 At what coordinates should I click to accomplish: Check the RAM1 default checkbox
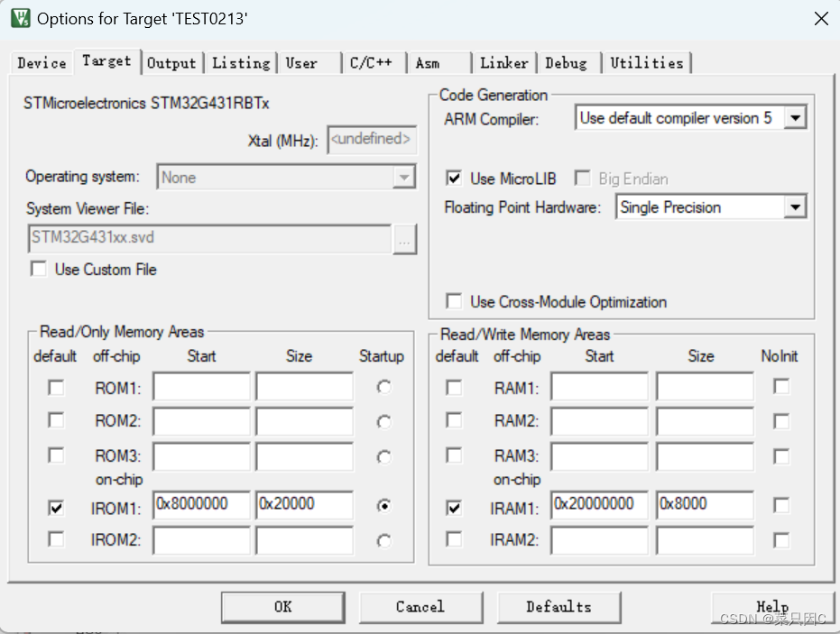(454, 387)
